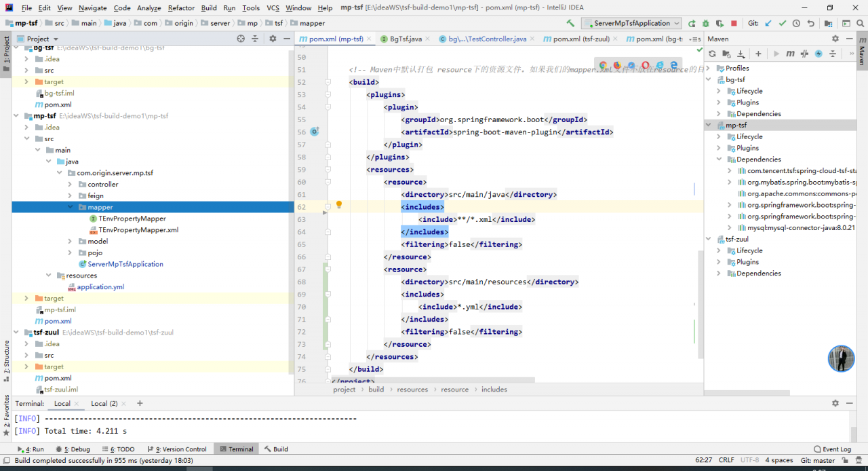Hide the Maven panel with minus icon

coord(850,39)
